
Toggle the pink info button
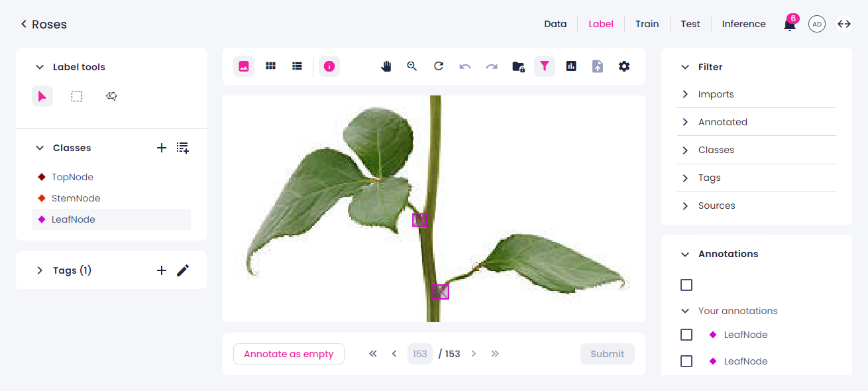(329, 66)
